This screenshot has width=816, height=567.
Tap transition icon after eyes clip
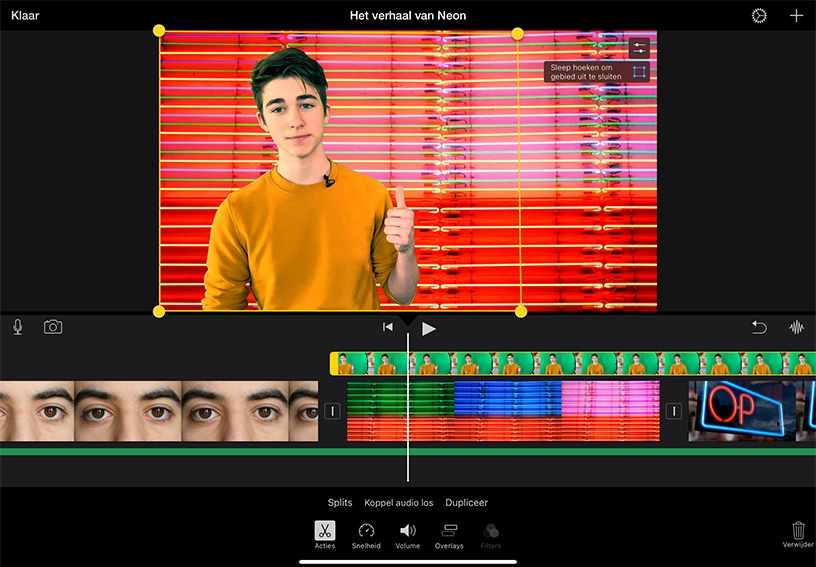[333, 411]
